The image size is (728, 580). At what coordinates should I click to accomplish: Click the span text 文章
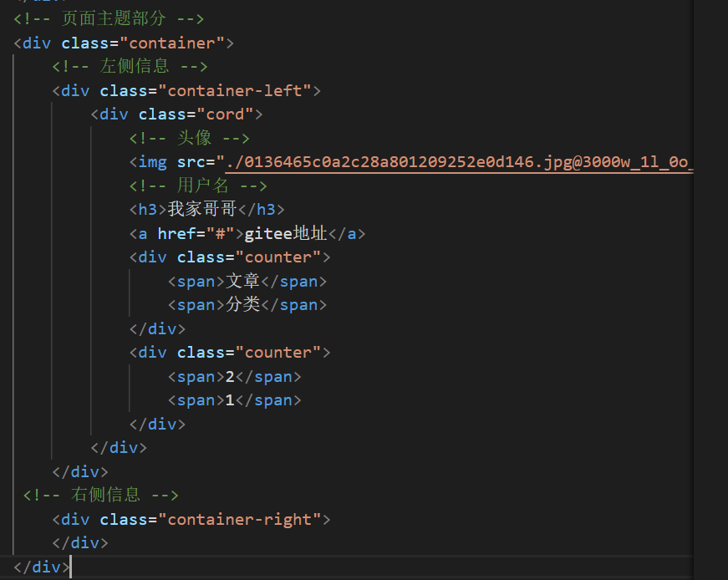point(243,282)
